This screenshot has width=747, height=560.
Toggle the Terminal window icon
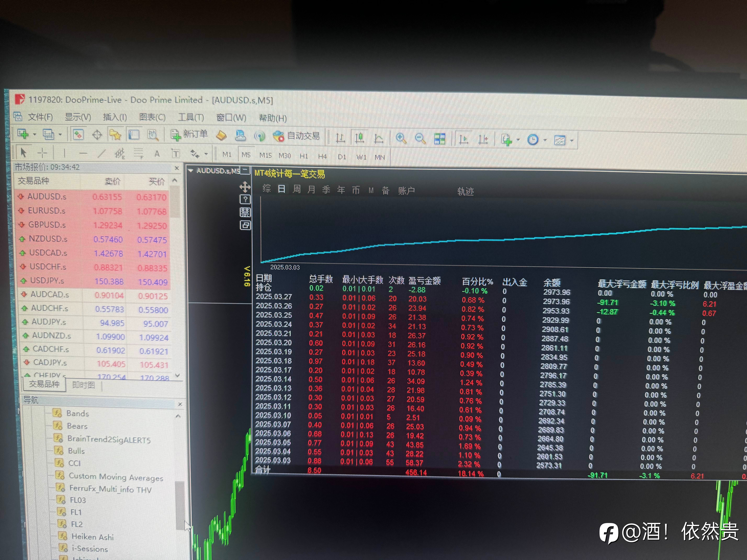pyautogui.click(x=134, y=135)
